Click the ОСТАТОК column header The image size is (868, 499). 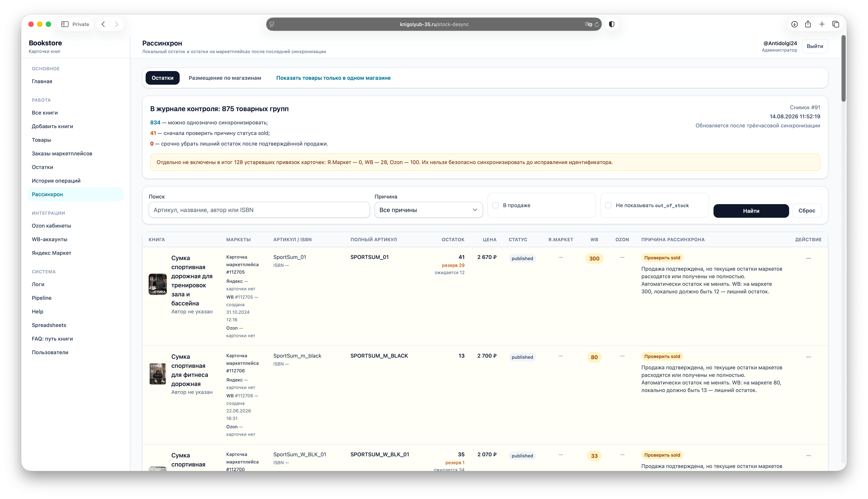tap(453, 239)
